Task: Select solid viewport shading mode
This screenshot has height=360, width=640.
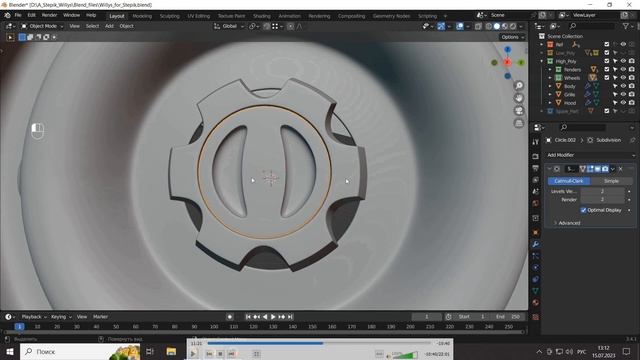Action: pos(497,26)
